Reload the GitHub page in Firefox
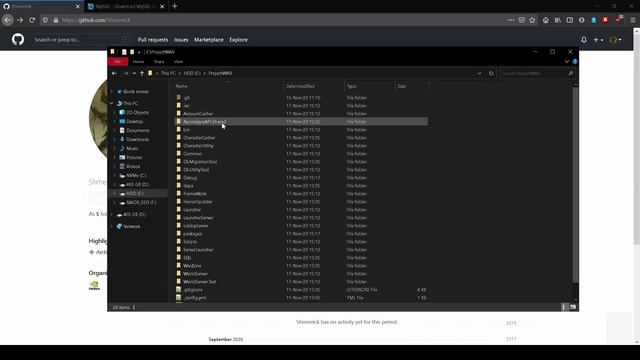The height and width of the screenshot is (360, 640). (32, 20)
